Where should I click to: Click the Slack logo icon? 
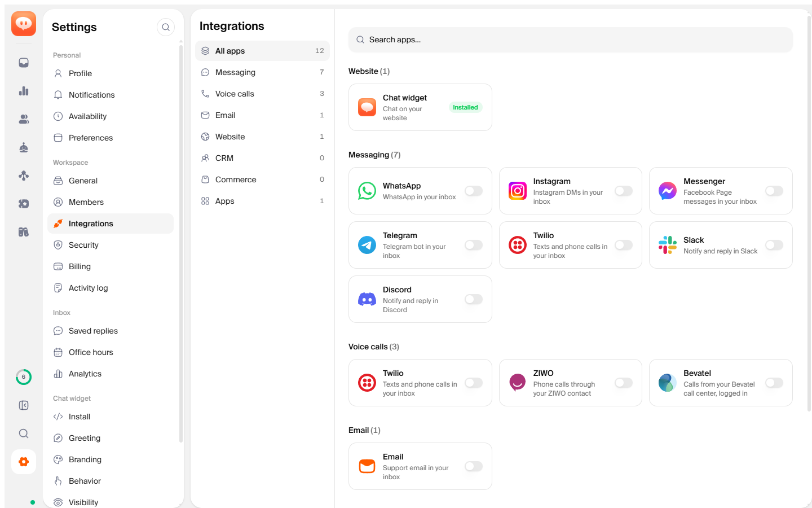[668, 245]
